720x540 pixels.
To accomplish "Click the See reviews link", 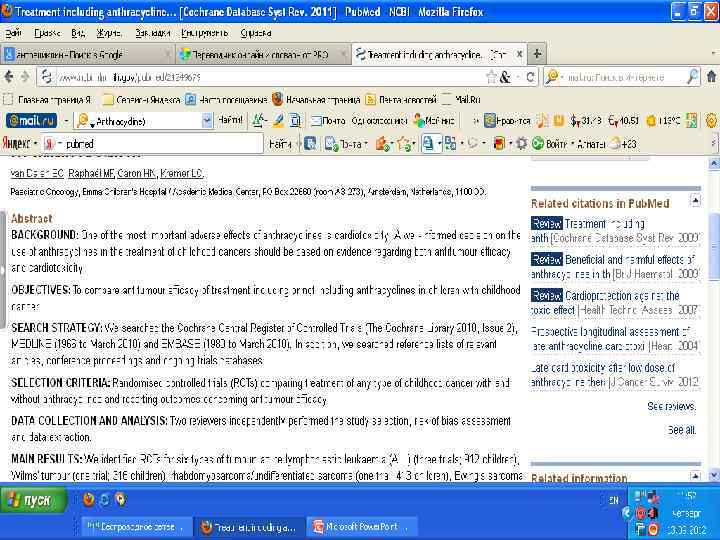I will [x=672, y=406].
